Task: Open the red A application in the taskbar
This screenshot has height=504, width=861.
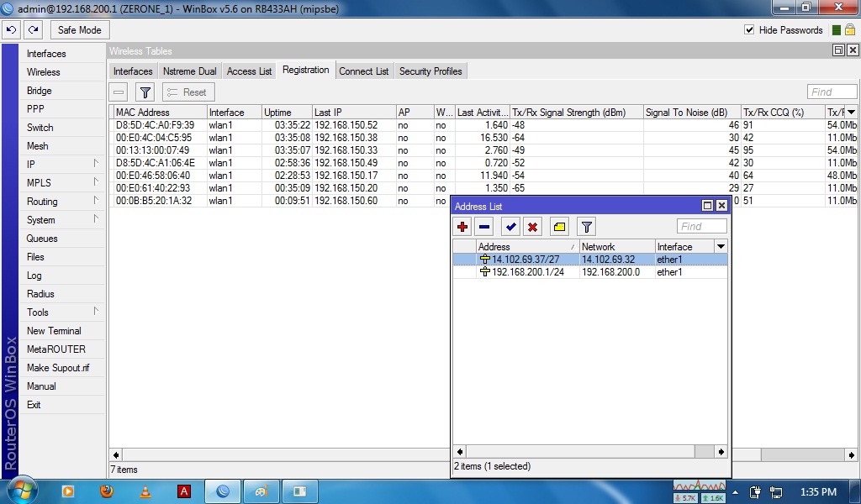Action: pos(184,491)
